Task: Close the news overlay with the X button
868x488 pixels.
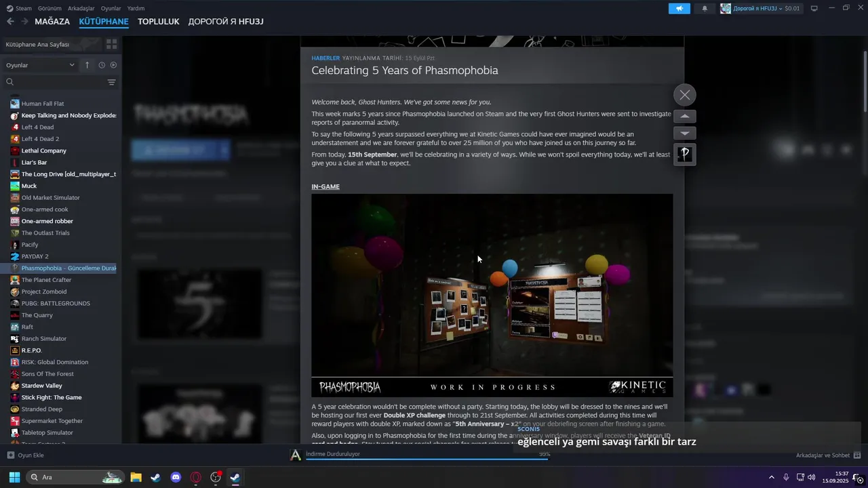Action: 685,95
